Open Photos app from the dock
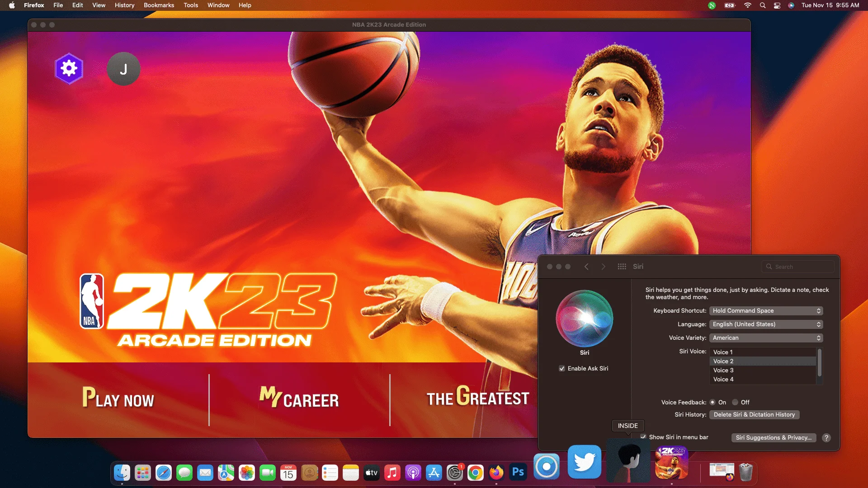 (x=247, y=473)
